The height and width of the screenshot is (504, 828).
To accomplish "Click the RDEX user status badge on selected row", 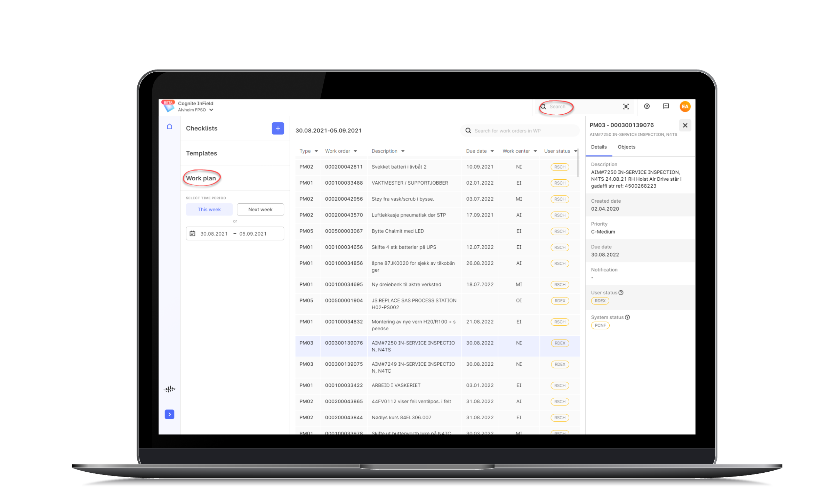I will tap(559, 343).
